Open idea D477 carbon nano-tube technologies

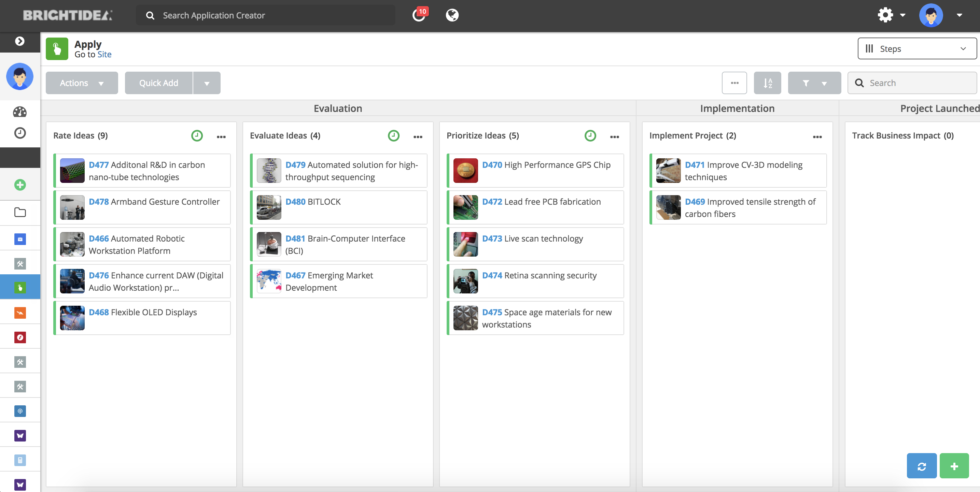(142, 170)
